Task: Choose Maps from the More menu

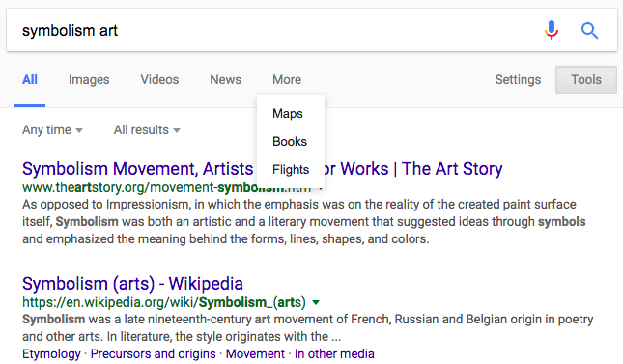Action: pos(288,114)
